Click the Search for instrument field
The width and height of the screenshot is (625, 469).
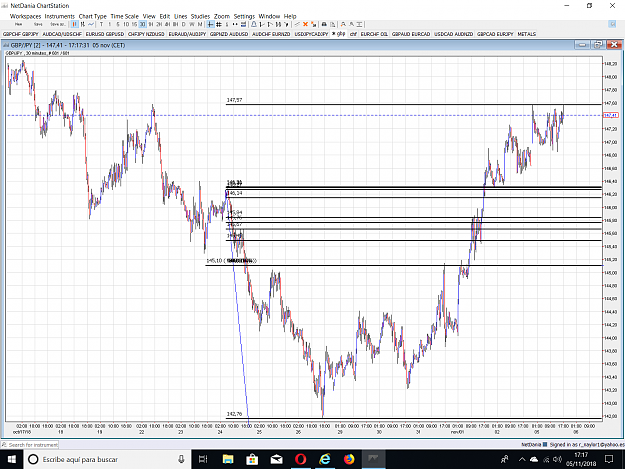tap(30, 445)
